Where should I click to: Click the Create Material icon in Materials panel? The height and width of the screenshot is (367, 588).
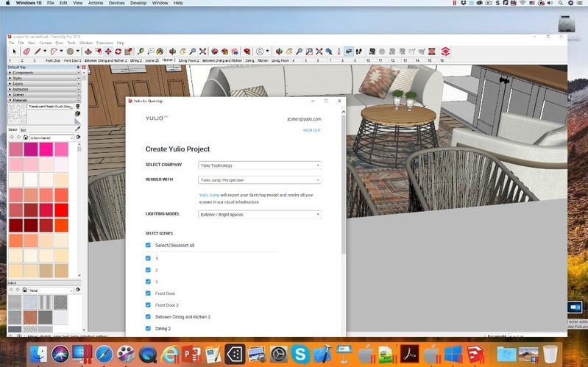point(77,113)
